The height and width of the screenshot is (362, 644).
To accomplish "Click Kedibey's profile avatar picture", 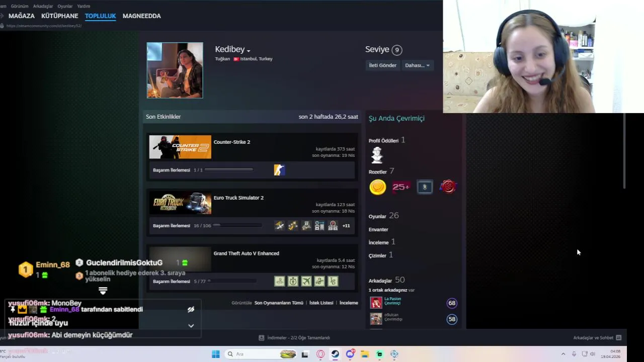I will coord(175,70).
